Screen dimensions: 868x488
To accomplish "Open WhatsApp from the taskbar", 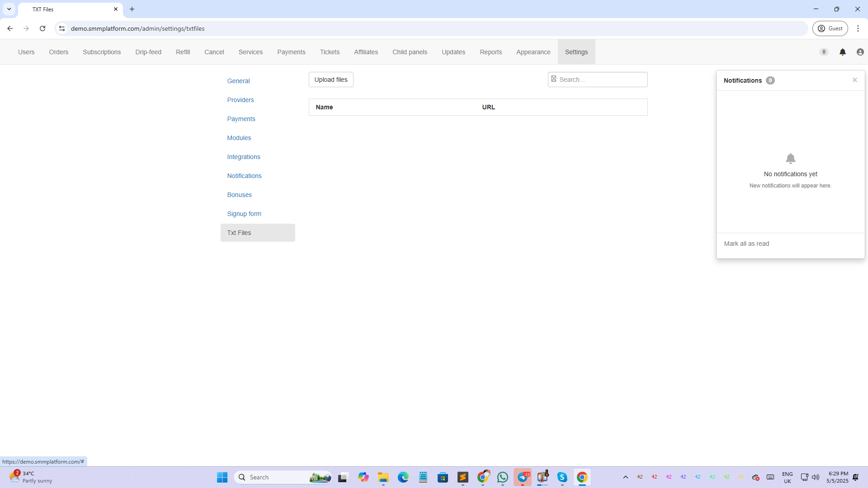I will coord(502,477).
